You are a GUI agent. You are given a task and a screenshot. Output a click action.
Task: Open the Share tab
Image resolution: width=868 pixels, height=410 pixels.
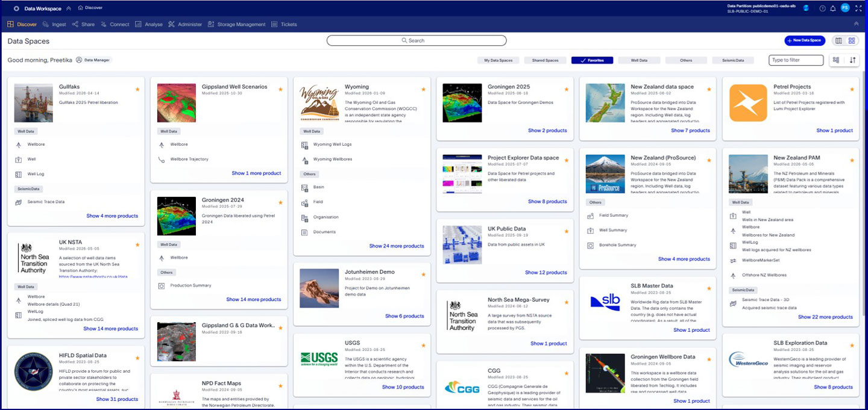83,25
